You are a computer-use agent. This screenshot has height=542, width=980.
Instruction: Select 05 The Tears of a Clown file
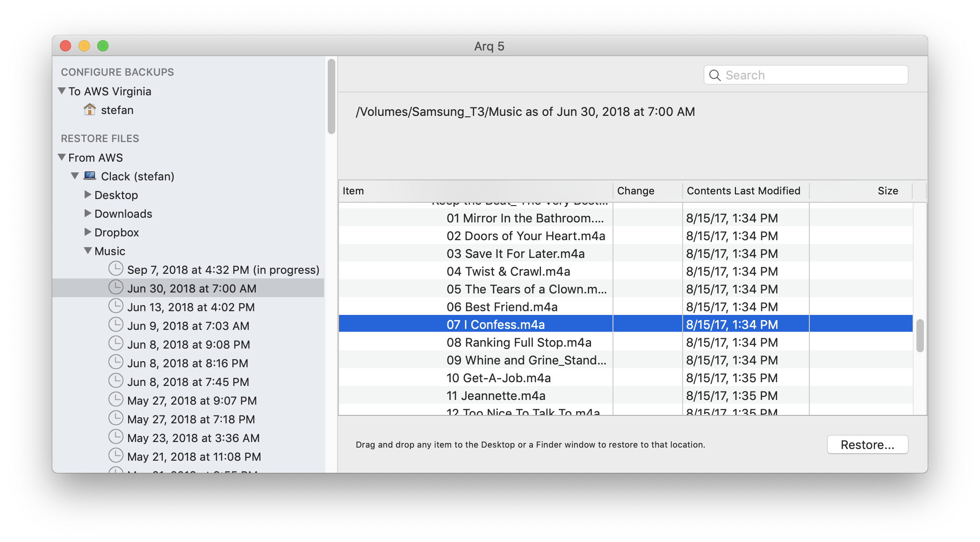coord(626,289)
